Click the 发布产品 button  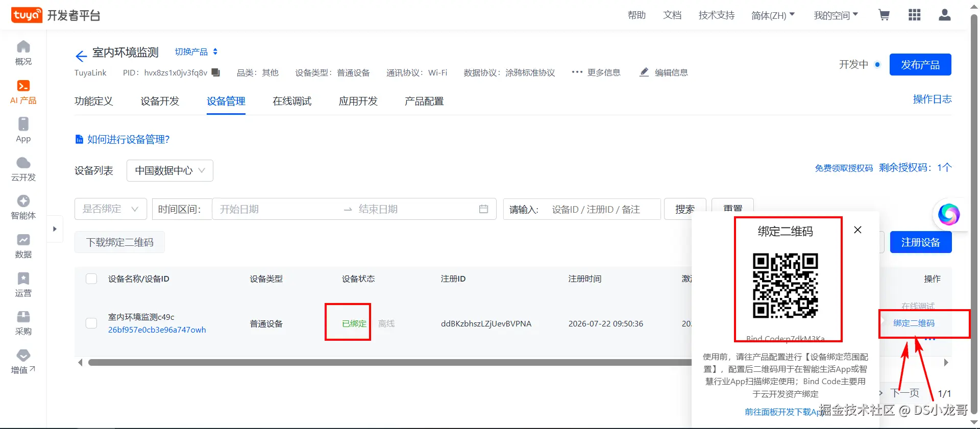pos(920,65)
